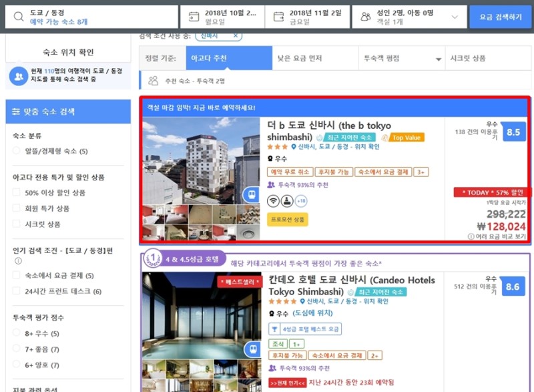The height and width of the screenshot is (392, 534).
Task: Open 칸데오 호텔 도쿄 신바시 hotel title
Action: coord(352,286)
